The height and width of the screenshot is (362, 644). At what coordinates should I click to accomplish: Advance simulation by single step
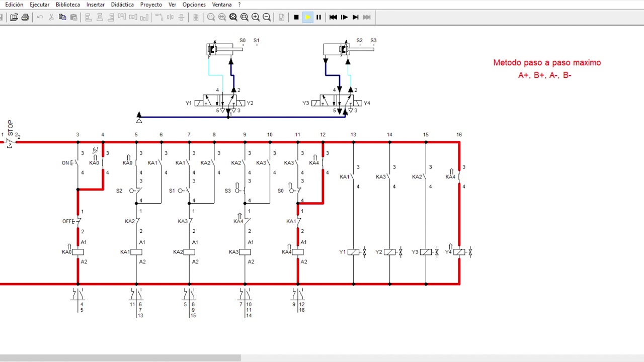click(344, 17)
